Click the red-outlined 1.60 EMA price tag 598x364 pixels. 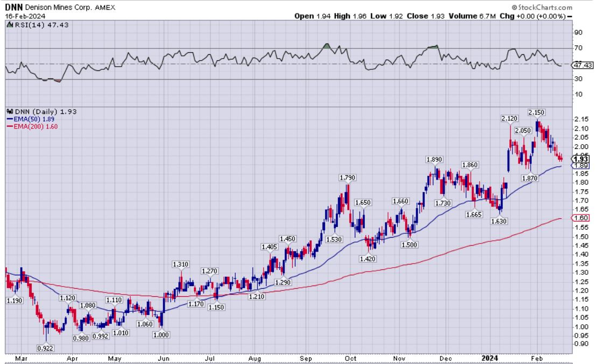click(581, 218)
